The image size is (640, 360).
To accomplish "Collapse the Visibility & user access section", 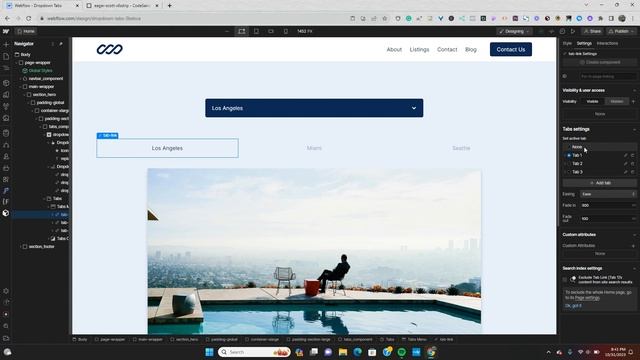I will [x=634, y=91].
